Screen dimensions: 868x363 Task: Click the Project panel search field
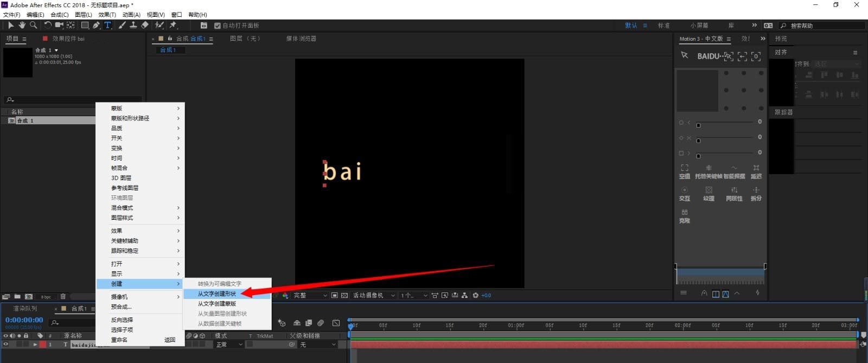tap(73, 100)
